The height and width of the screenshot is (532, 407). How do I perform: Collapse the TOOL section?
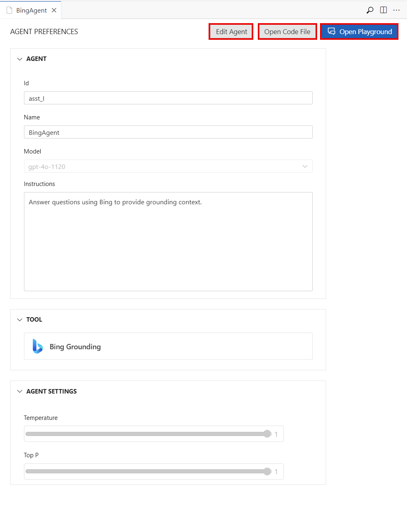20,320
